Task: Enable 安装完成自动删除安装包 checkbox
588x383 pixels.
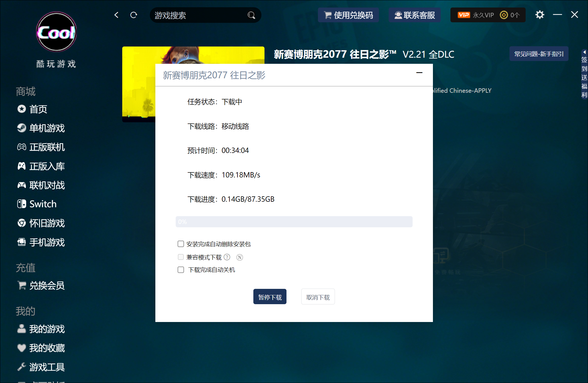Action: [181, 244]
